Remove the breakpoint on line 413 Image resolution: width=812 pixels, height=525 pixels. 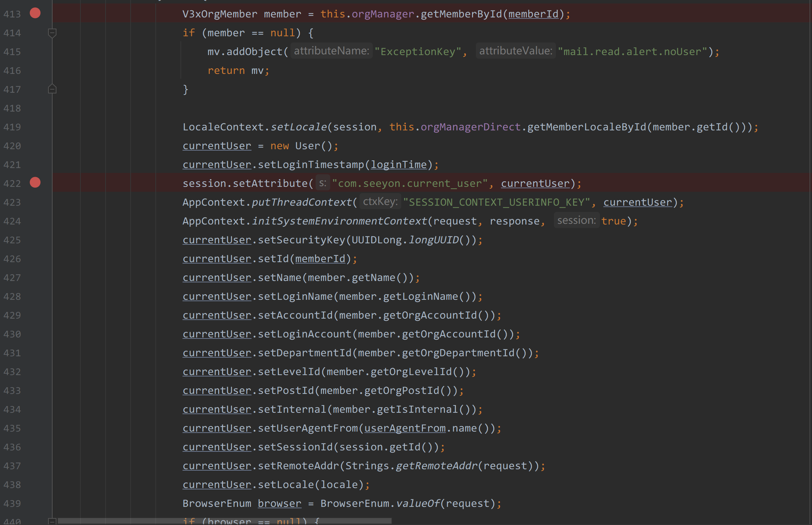point(35,13)
